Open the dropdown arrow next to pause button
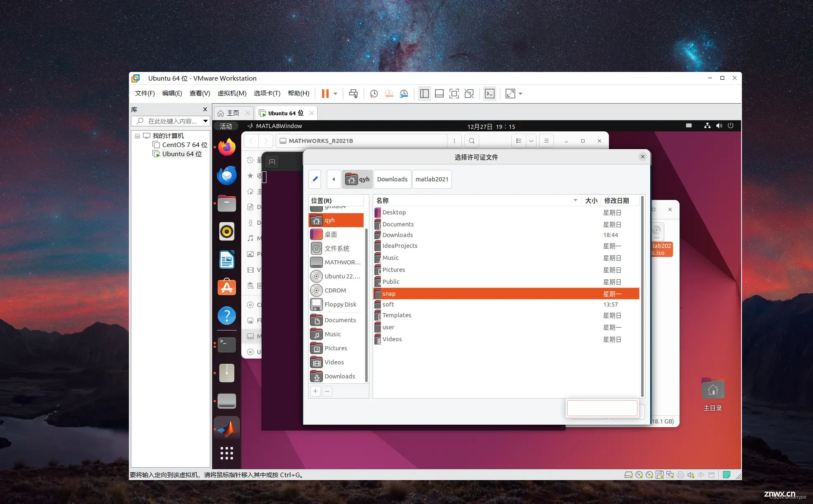 click(x=335, y=94)
